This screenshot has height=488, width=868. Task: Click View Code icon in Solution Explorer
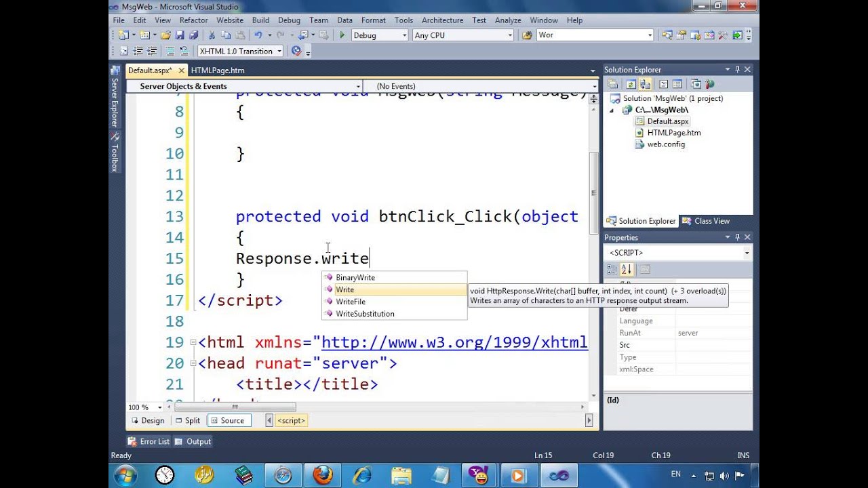tap(663, 84)
